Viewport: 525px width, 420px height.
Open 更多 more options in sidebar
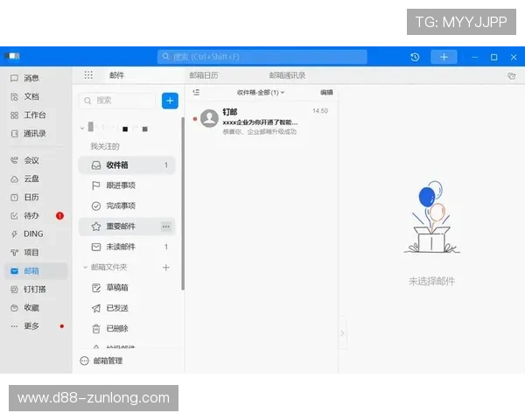click(31, 325)
